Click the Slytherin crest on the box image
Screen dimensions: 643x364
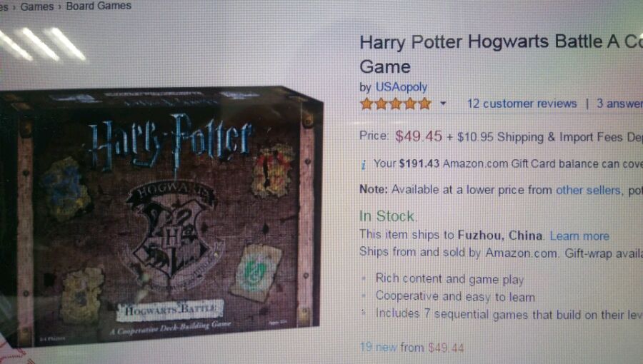256,271
